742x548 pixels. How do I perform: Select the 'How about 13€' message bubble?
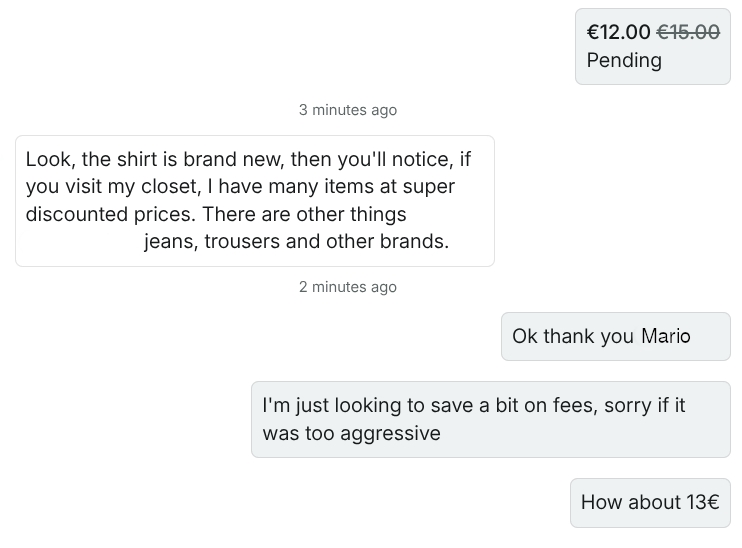point(650,502)
